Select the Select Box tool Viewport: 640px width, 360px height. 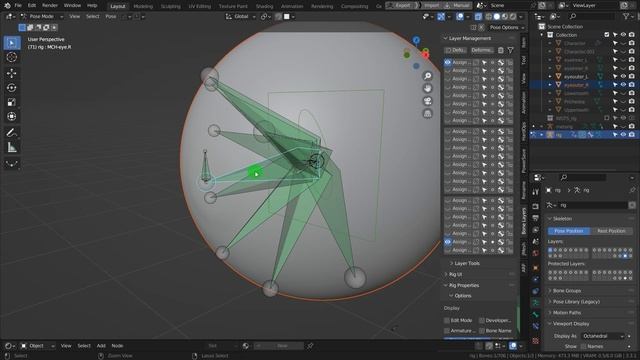[12, 43]
